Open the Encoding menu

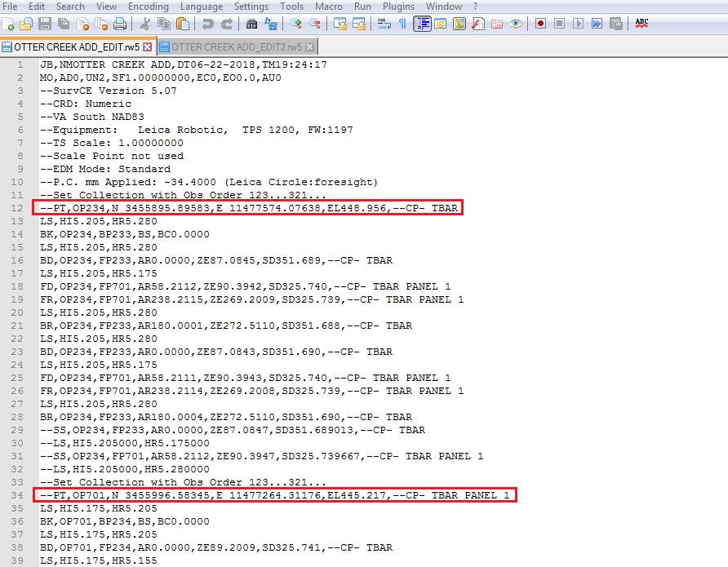(x=149, y=7)
